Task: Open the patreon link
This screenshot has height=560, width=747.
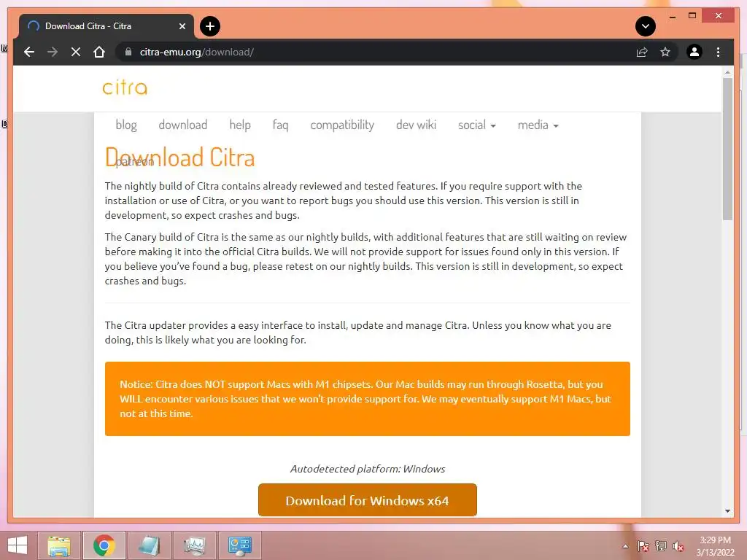Action: tap(135, 162)
